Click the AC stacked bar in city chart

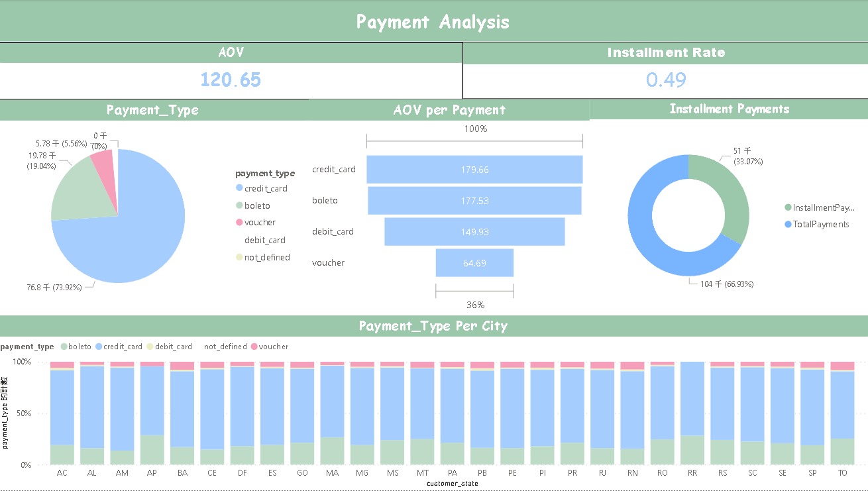(62, 414)
